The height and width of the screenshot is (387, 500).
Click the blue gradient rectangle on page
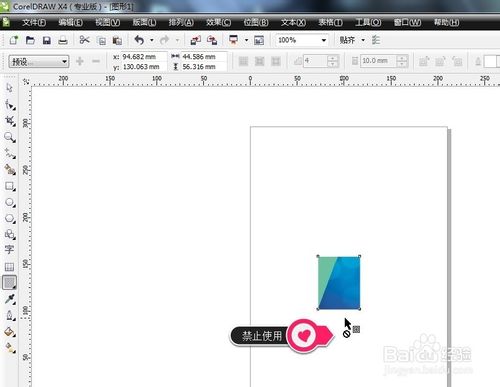[339, 283]
